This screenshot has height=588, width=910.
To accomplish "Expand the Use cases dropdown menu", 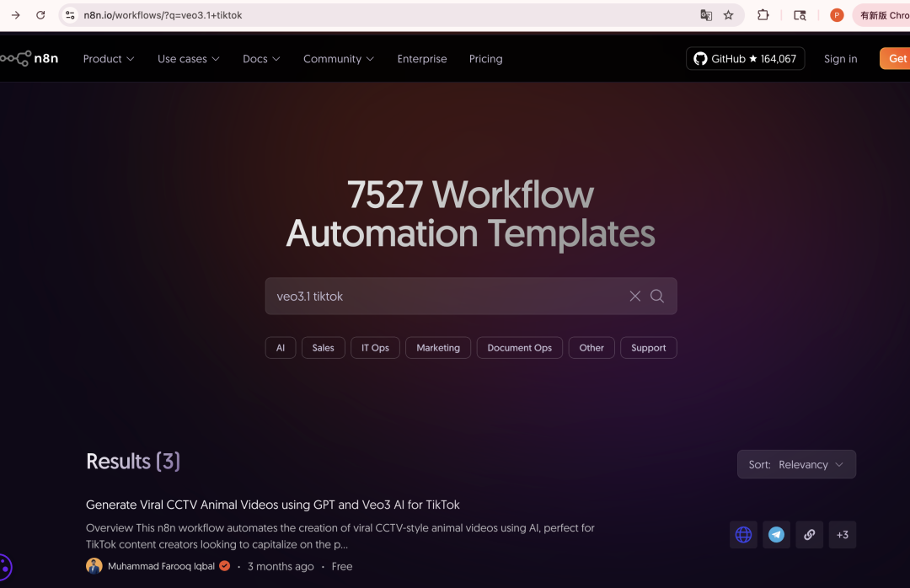I will pos(188,59).
